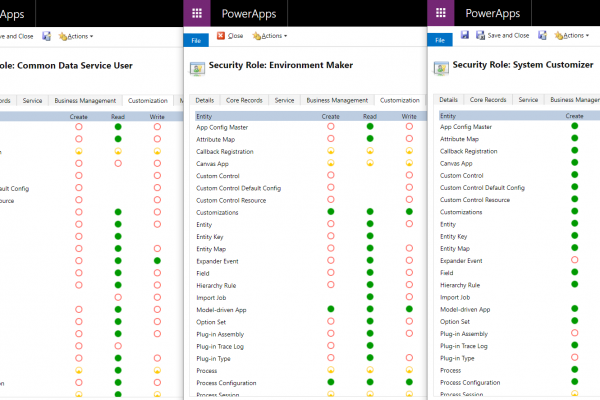Screen dimensions: 600x400
Task: Toggle Attribute Map Write privilege in Environment Maker
Action: 409,139
